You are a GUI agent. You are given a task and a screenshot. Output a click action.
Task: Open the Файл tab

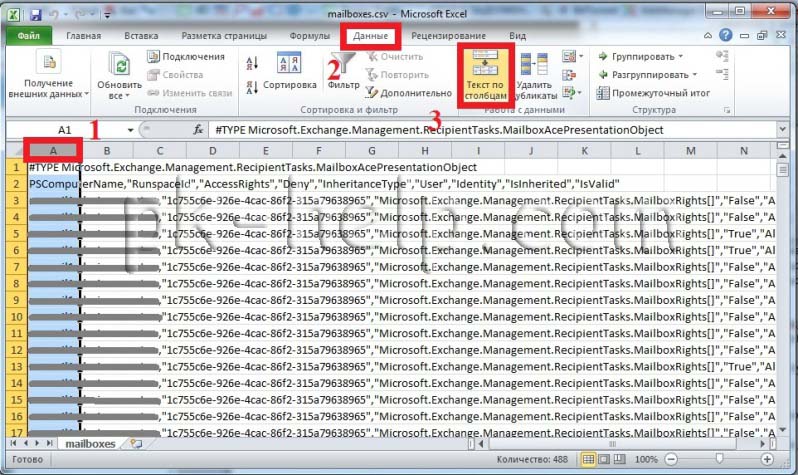click(x=29, y=36)
